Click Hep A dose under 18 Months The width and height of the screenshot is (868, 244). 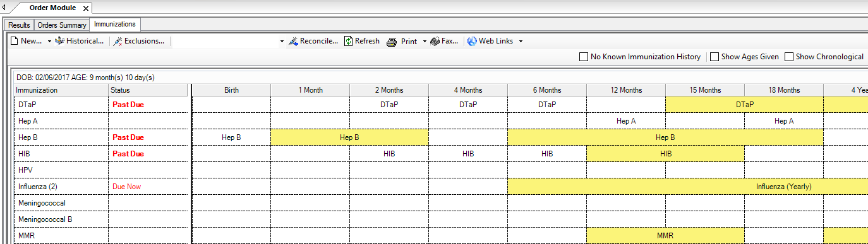pyautogui.click(x=784, y=121)
